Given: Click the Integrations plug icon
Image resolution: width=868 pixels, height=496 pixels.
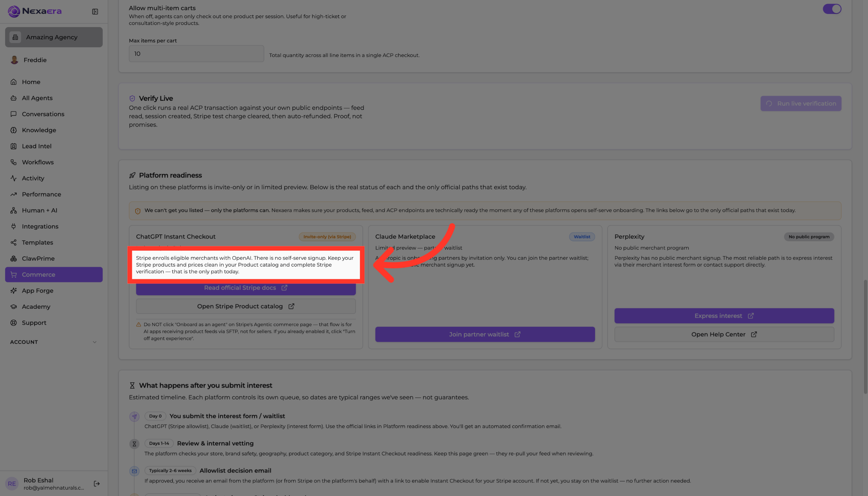Looking at the screenshot, I should (14, 226).
